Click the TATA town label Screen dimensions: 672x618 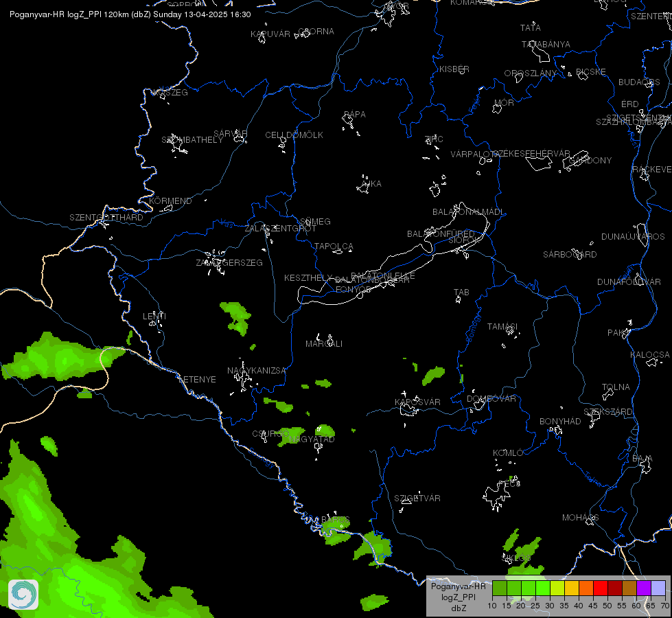[530, 28]
